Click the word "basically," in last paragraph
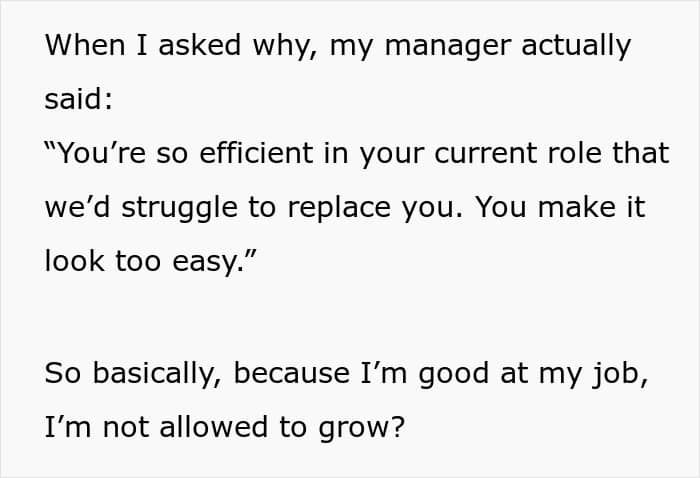 click(x=157, y=373)
